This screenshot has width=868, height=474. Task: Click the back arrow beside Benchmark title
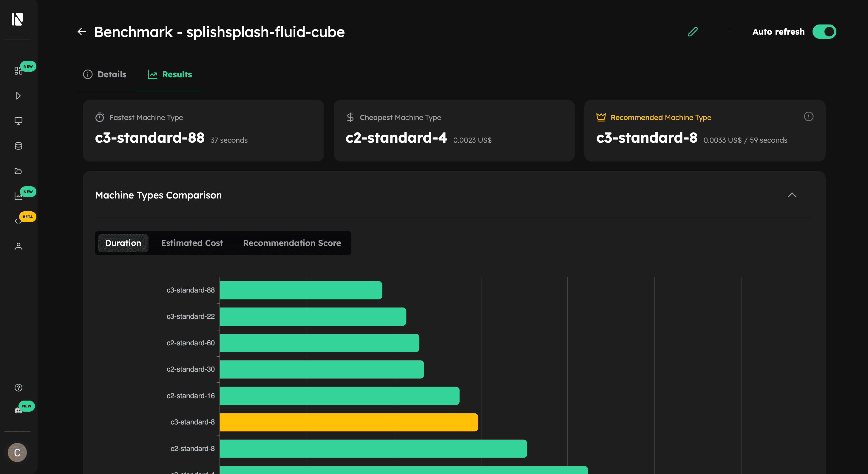click(81, 32)
